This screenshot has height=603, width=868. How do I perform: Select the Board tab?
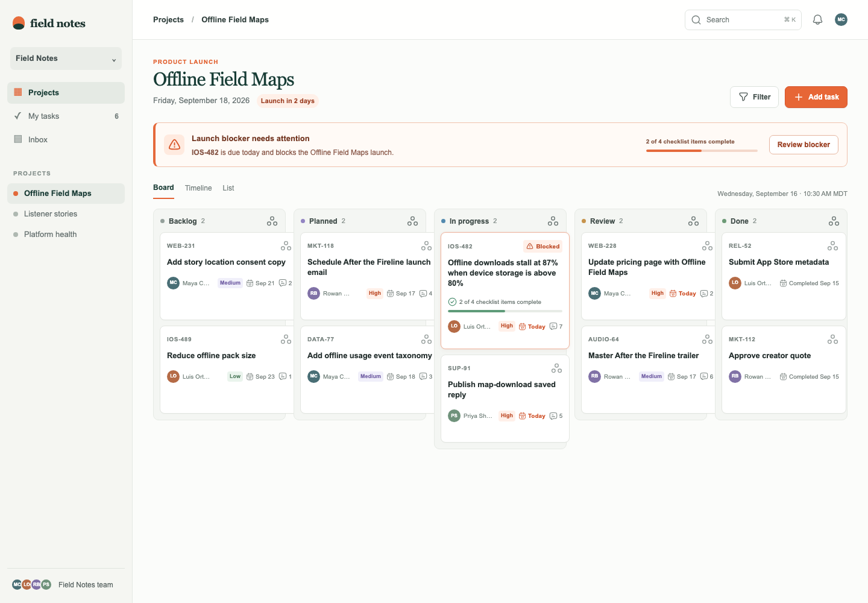pyautogui.click(x=163, y=188)
